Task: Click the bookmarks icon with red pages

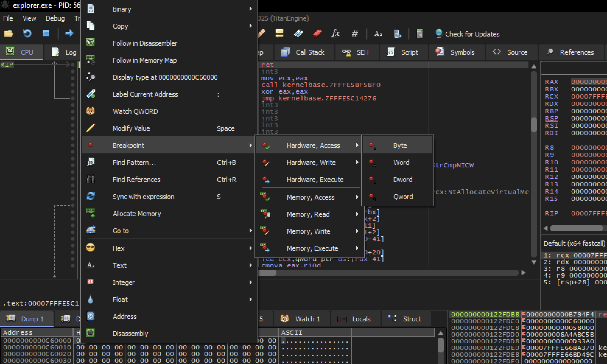Action: pyautogui.click(x=317, y=33)
